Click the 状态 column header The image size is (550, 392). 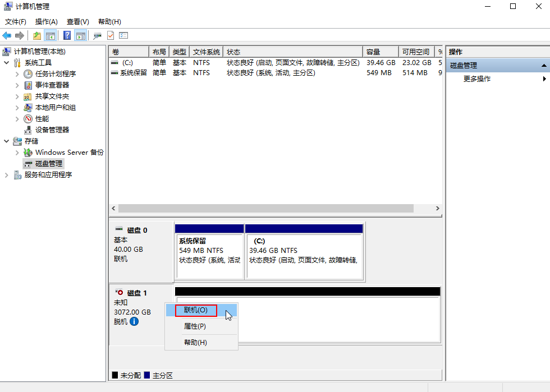coord(293,52)
